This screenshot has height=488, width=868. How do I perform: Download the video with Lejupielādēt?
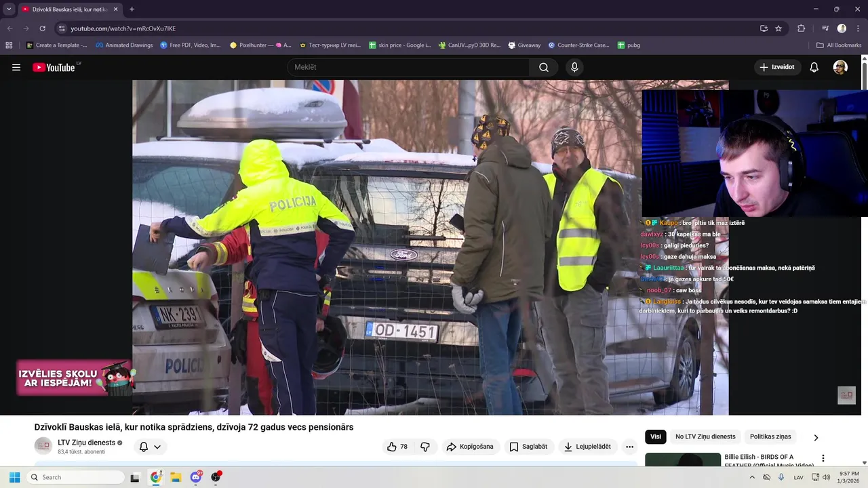pyautogui.click(x=587, y=447)
